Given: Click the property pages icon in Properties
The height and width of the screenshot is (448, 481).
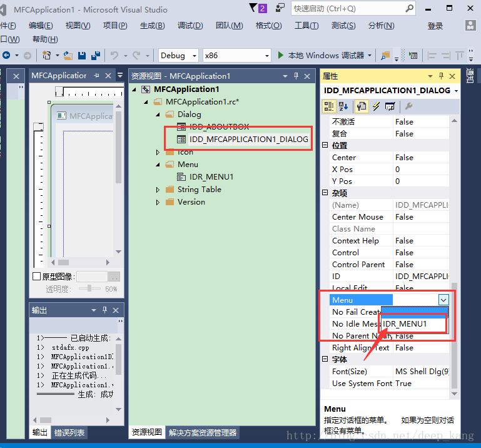Looking at the screenshot, I should click(x=362, y=106).
